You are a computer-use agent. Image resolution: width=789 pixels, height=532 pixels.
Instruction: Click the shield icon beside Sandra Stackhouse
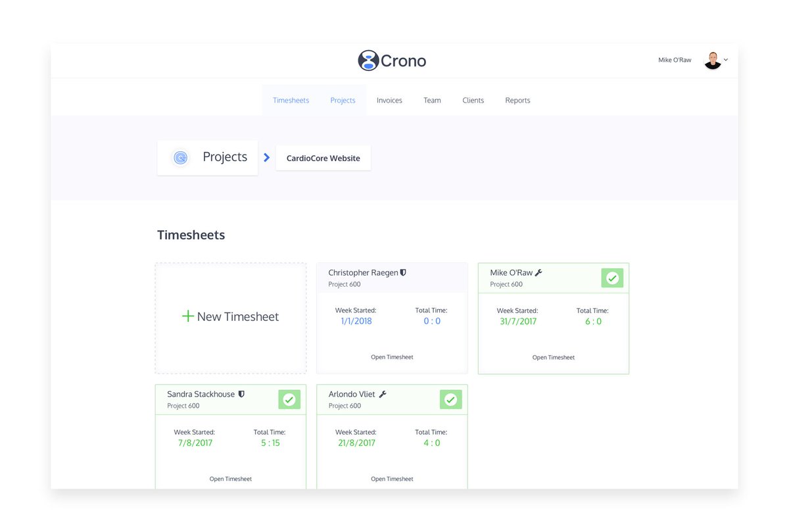pos(241,393)
